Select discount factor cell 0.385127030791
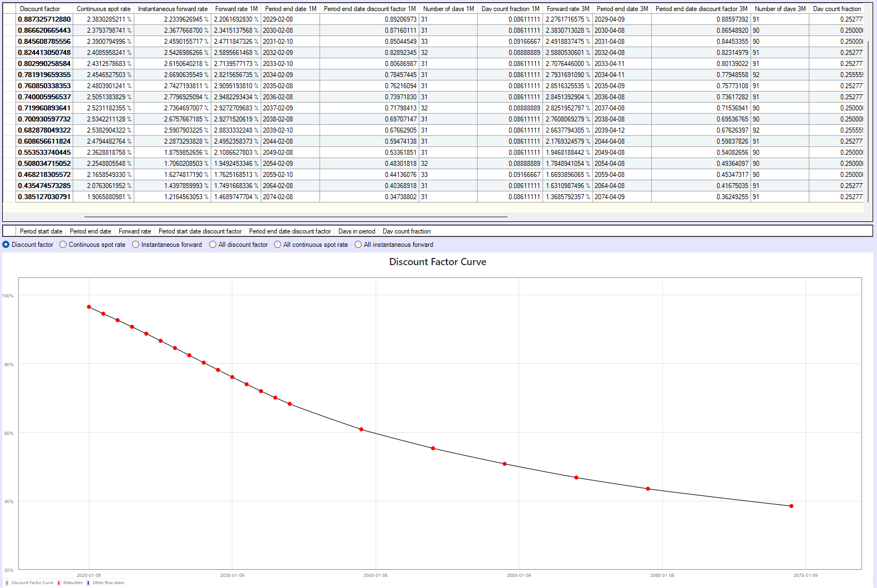Image resolution: width=877 pixels, height=588 pixels. click(x=44, y=197)
